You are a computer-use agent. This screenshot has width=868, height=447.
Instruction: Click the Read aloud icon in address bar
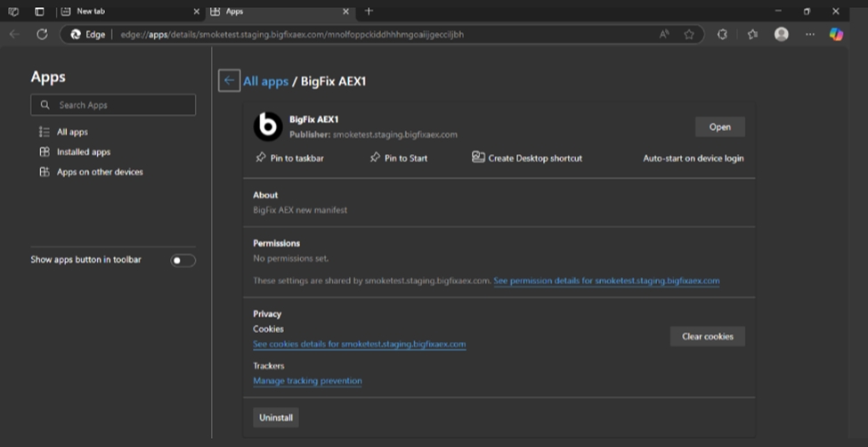pyautogui.click(x=664, y=34)
